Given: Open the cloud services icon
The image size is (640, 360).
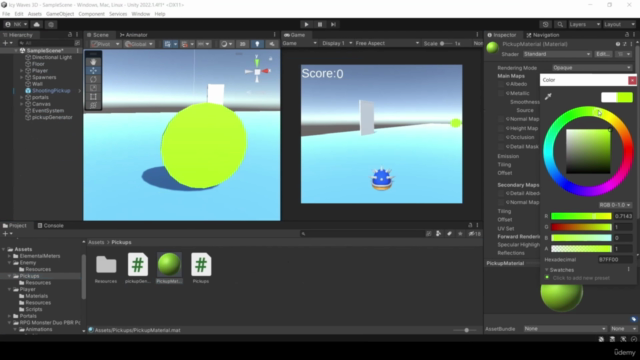Looking at the screenshot, I should tap(36, 24).
